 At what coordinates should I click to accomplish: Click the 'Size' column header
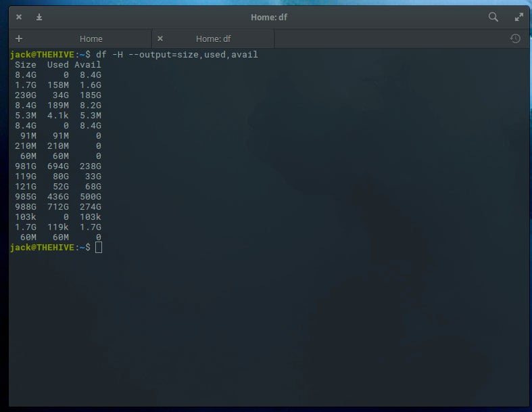click(26, 65)
